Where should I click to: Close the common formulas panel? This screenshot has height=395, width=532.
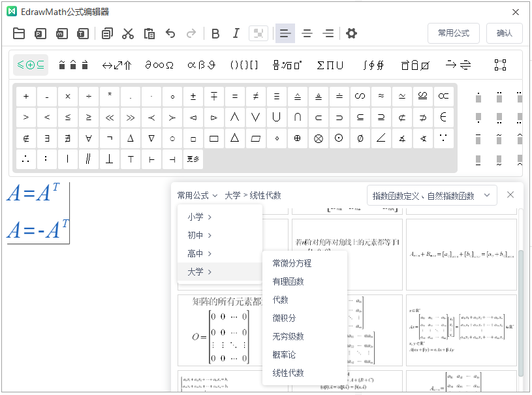[x=510, y=195]
